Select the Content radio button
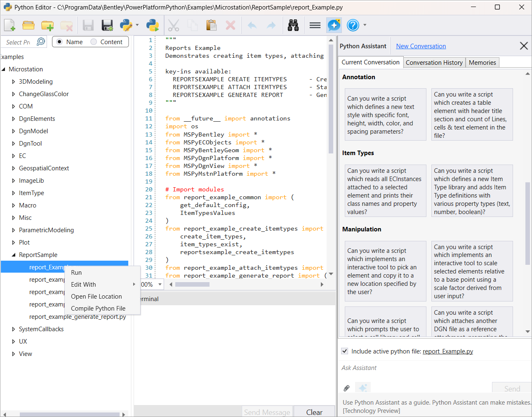 coord(94,42)
